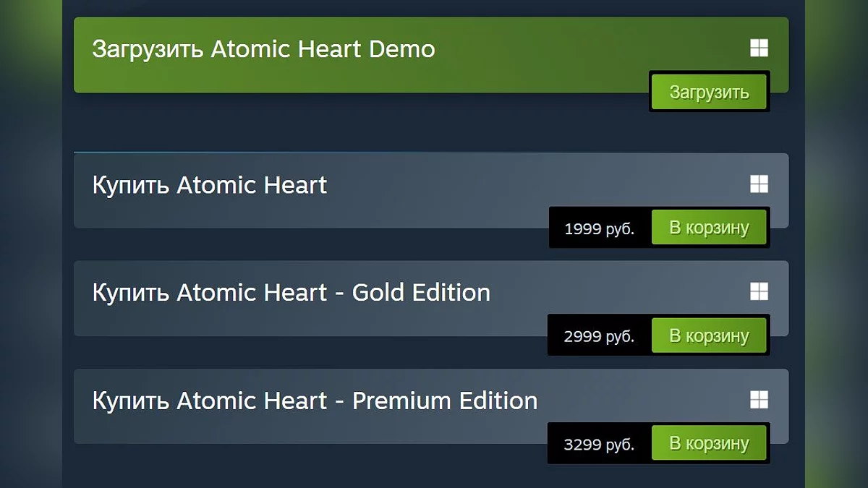This screenshot has height=488, width=868.
Task: Click the Windows icon beside Купить Atomic Heart
Action: pyautogui.click(x=759, y=184)
